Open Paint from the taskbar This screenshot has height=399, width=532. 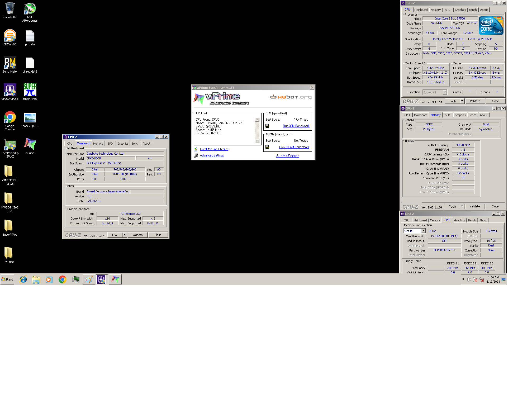88,279
